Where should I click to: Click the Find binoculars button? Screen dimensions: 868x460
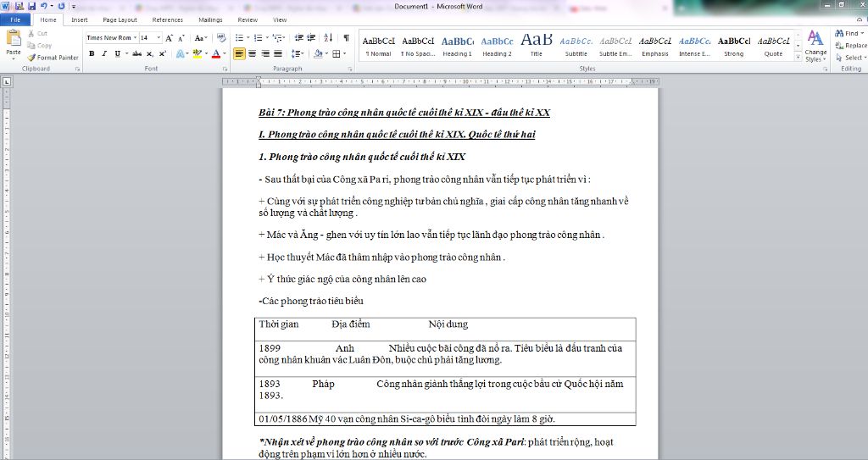pos(849,33)
